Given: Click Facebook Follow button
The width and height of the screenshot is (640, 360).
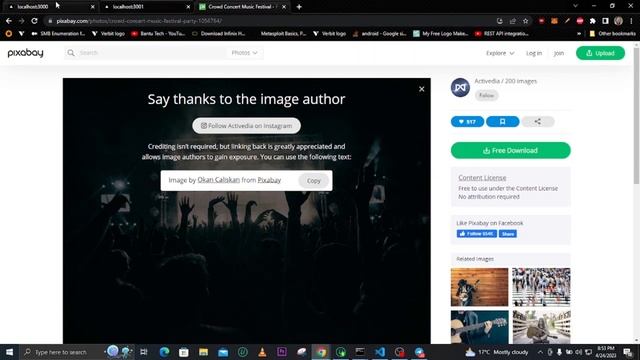Looking at the screenshot, I should click(x=477, y=234).
